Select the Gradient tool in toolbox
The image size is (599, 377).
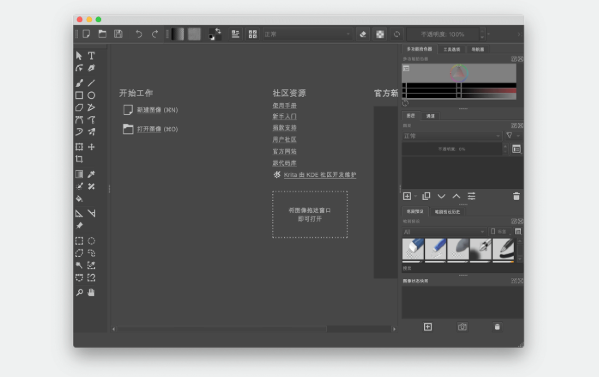[x=79, y=174]
